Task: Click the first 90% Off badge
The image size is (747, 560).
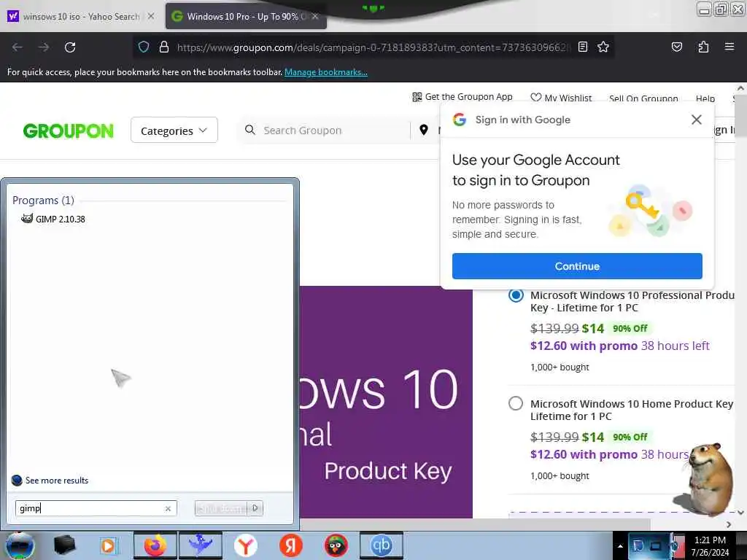Action: pos(630,328)
